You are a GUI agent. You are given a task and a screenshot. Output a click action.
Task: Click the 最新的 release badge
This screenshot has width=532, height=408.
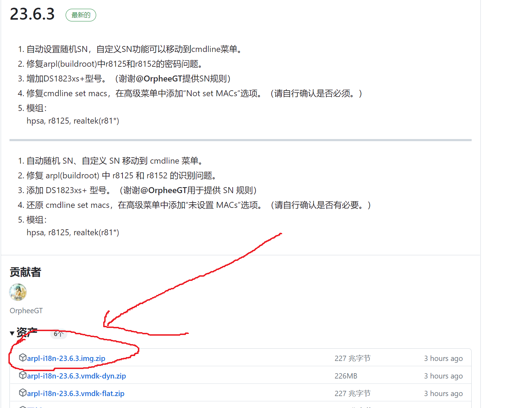click(81, 15)
